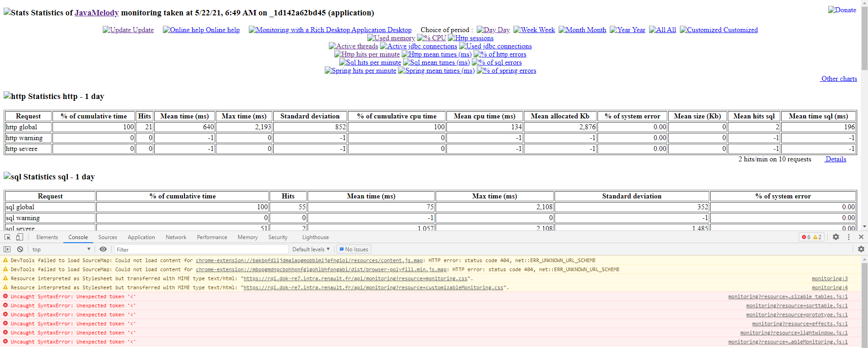The height and width of the screenshot is (348, 868).
Task: Clear the console messages
Action: coord(20,249)
